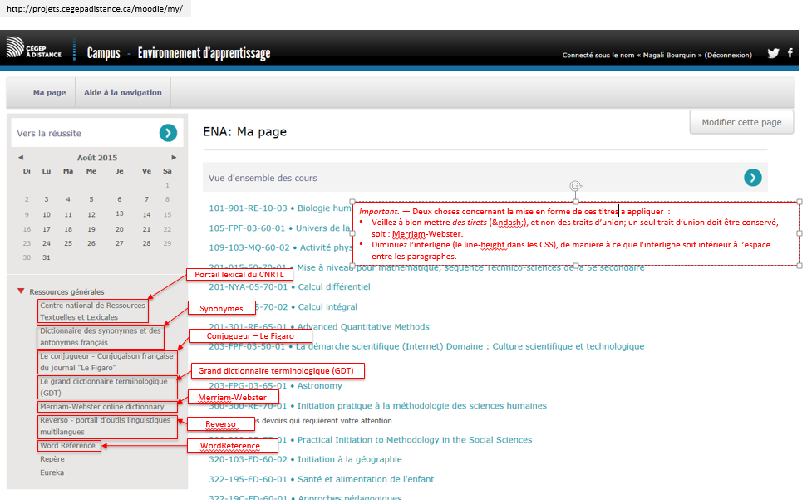The image size is (812, 504).
Task: Open Merriam-Webster online dictionary link
Action: (101, 407)
